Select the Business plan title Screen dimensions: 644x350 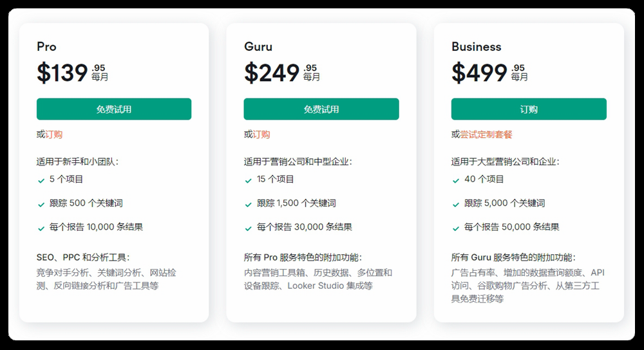point(477,47)
